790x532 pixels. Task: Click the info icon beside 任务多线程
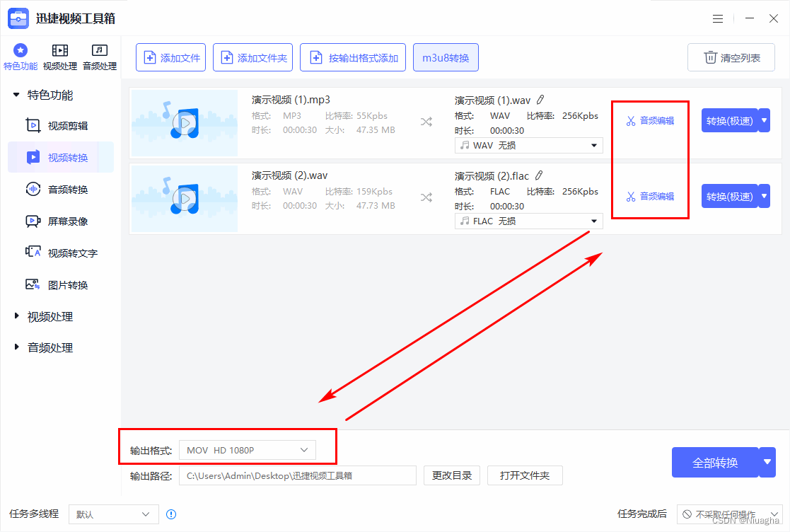click(x=171, y=514)
